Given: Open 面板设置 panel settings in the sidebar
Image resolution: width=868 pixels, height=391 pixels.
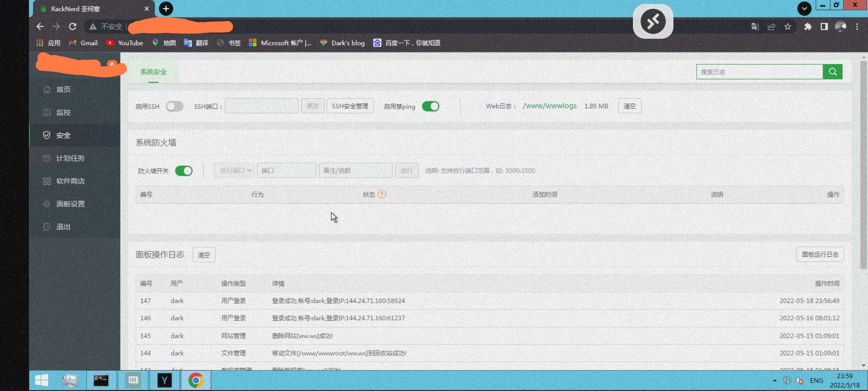Looking at the screenshot, I should coord(75,204).
